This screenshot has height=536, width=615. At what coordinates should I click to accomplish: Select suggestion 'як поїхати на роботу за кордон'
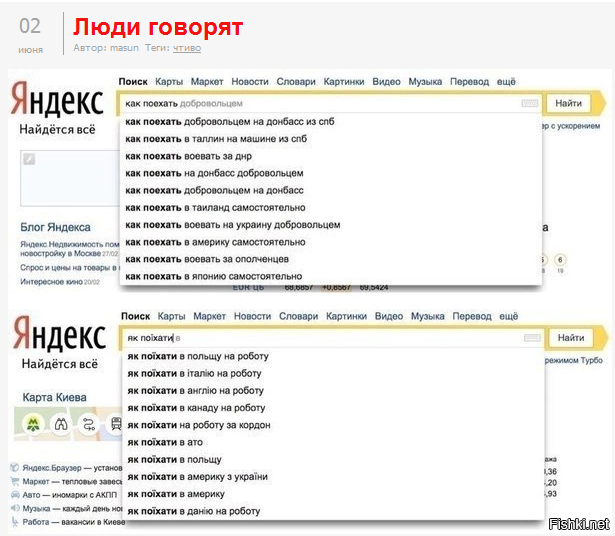pyautogui.click(x=333, y=425)
